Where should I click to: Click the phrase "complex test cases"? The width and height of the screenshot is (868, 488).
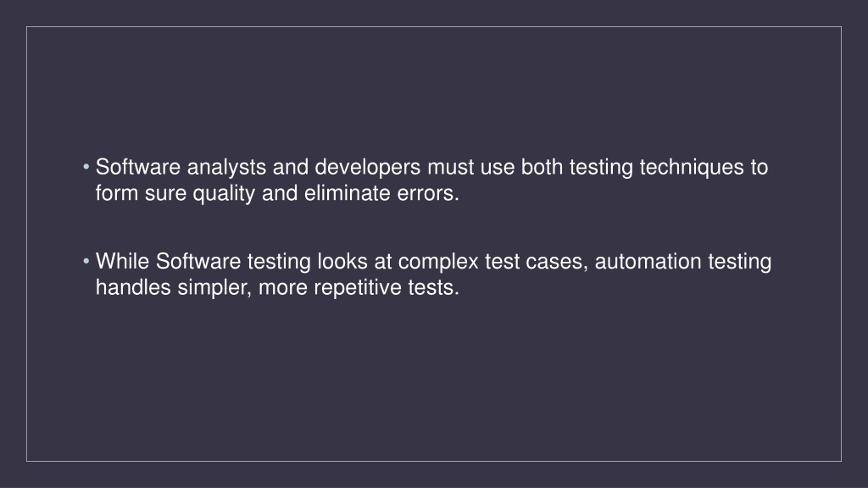pyautogui.click(x=489, y=262)
